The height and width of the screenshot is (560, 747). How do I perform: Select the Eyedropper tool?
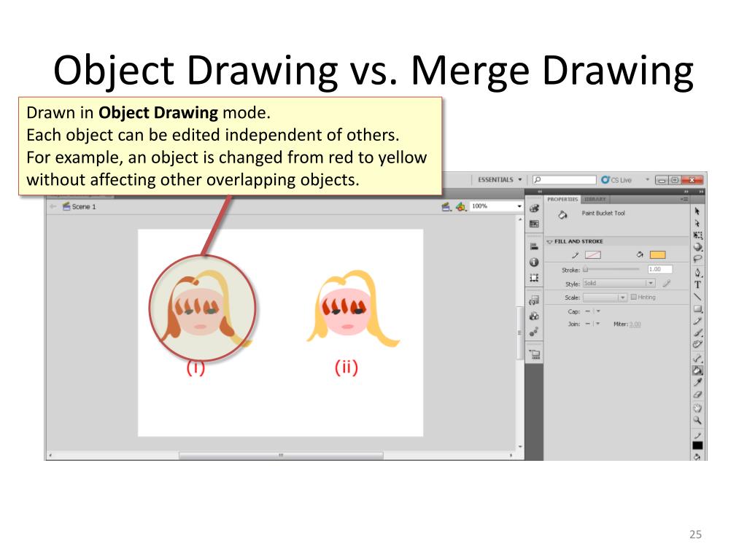pyautogui.click(x=697, y=382)
